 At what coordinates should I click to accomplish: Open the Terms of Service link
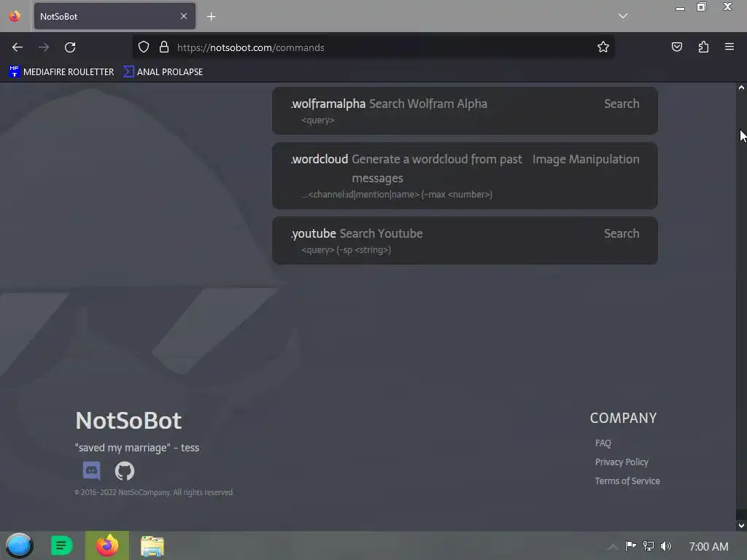click(627, 481)
